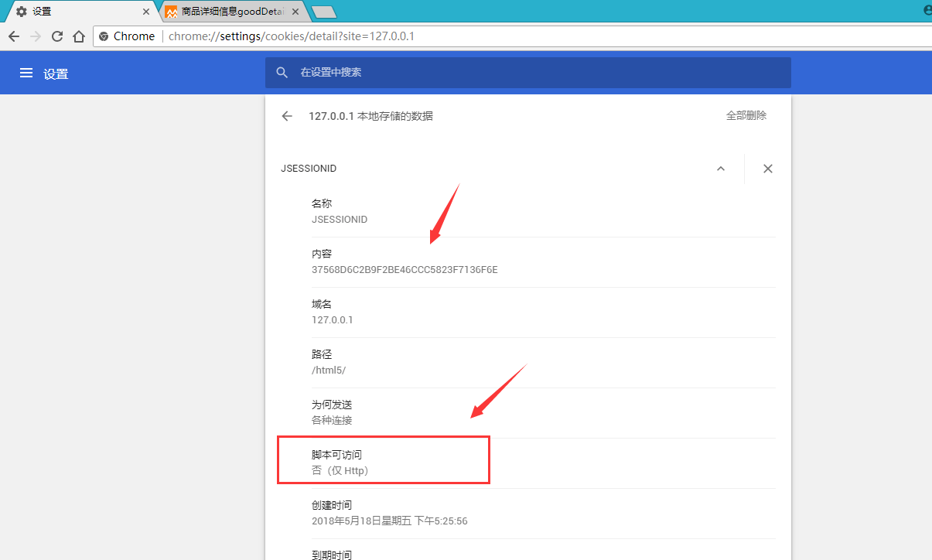Screen dimensions: 932x560
Task: Select the cookie content value text
Action: click(404, 269)
